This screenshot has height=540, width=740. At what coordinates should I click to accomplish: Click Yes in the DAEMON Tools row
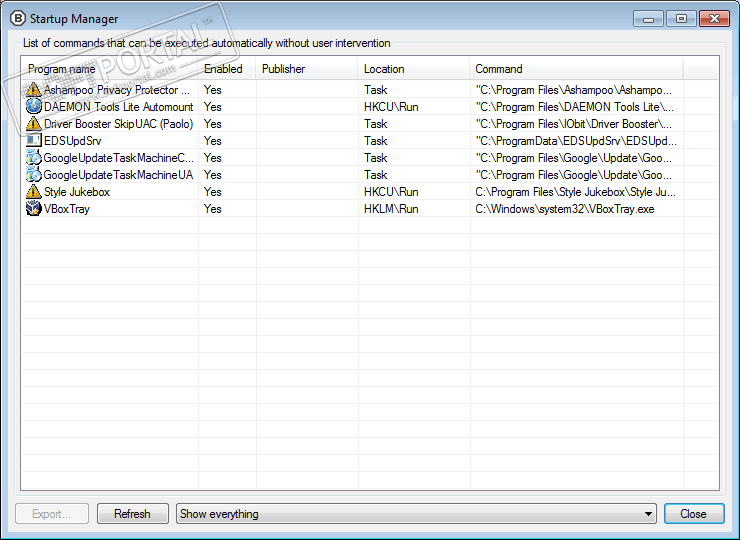click(x=213, y=107)
